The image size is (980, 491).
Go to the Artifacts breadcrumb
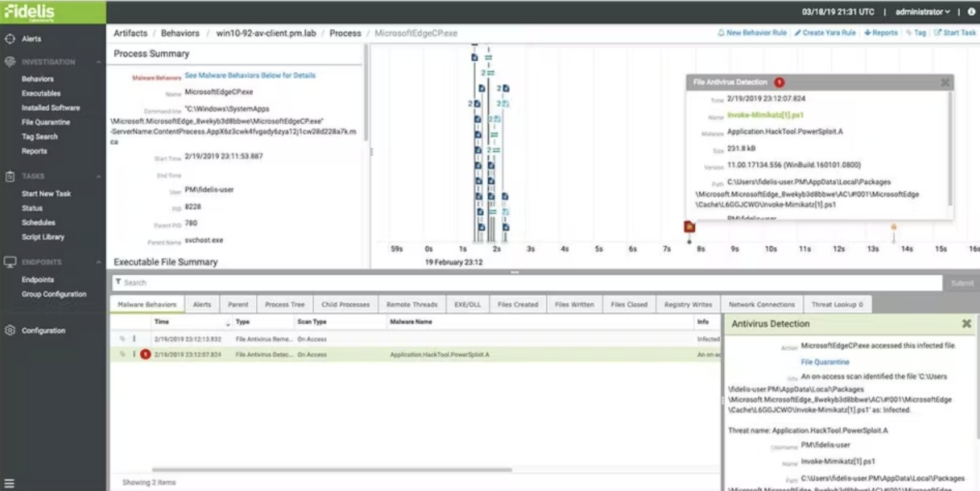click(131, 33)
